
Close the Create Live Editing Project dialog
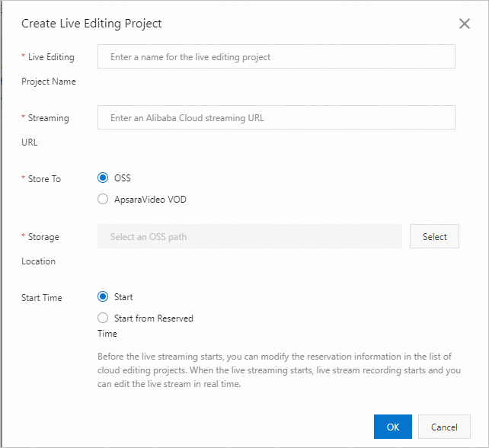(x=465, y=24)
